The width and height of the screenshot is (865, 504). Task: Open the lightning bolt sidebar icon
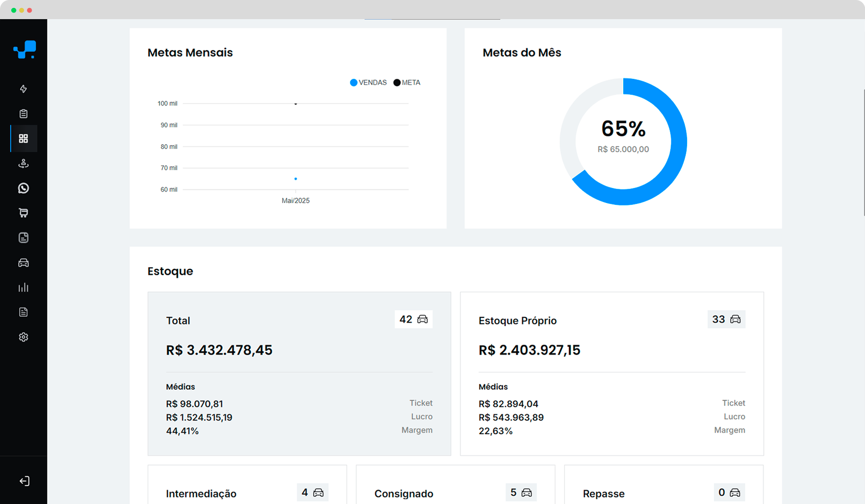[x=23, y=89]
